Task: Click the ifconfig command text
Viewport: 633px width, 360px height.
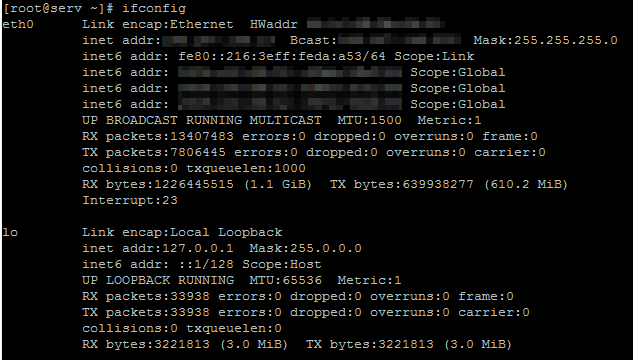Action: tap(154, 8)
